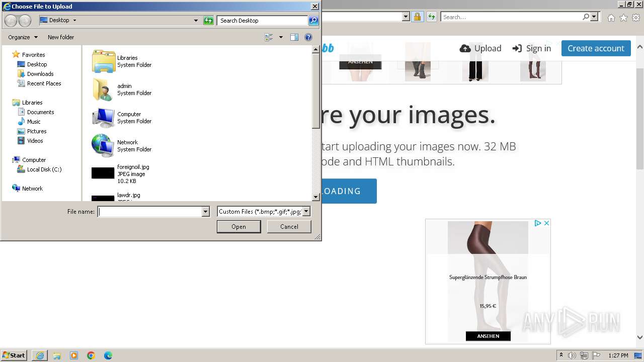Open the browser Tools gear icon
Viewport: 644px width, 362px height.
(636, 18)
